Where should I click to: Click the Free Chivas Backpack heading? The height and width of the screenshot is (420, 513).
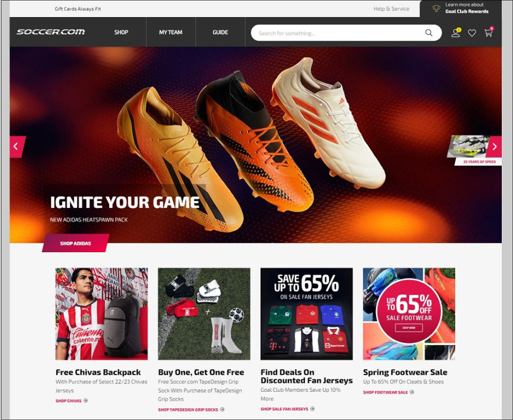point(98,372)
